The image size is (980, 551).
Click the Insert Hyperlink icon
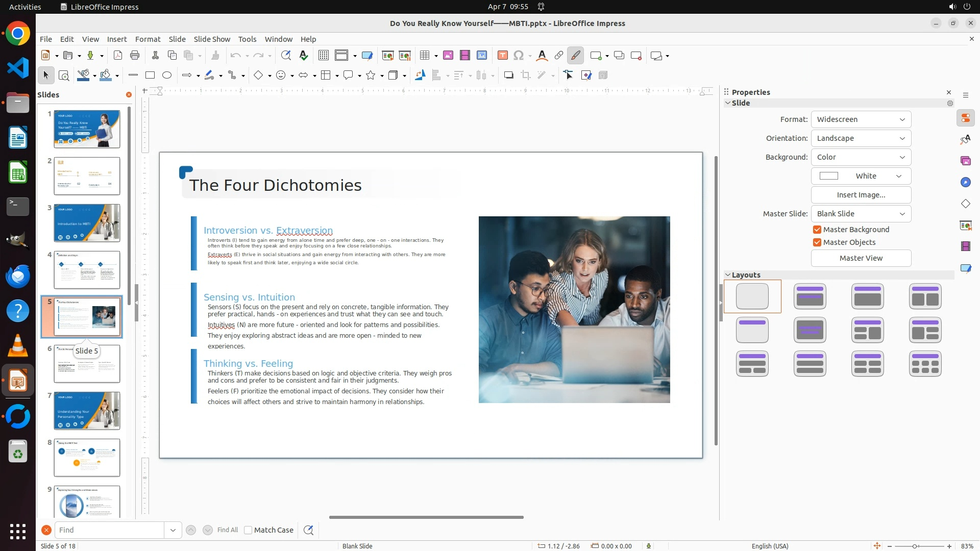tap(559, 56)
